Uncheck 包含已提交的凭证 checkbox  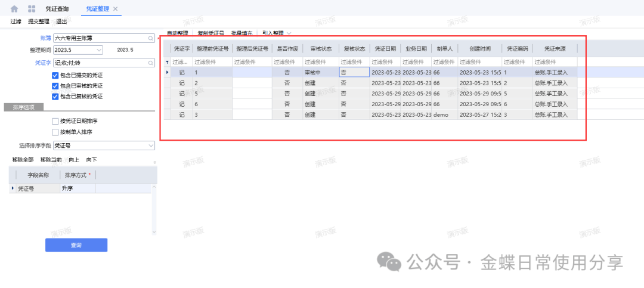(x=55, y=75)
